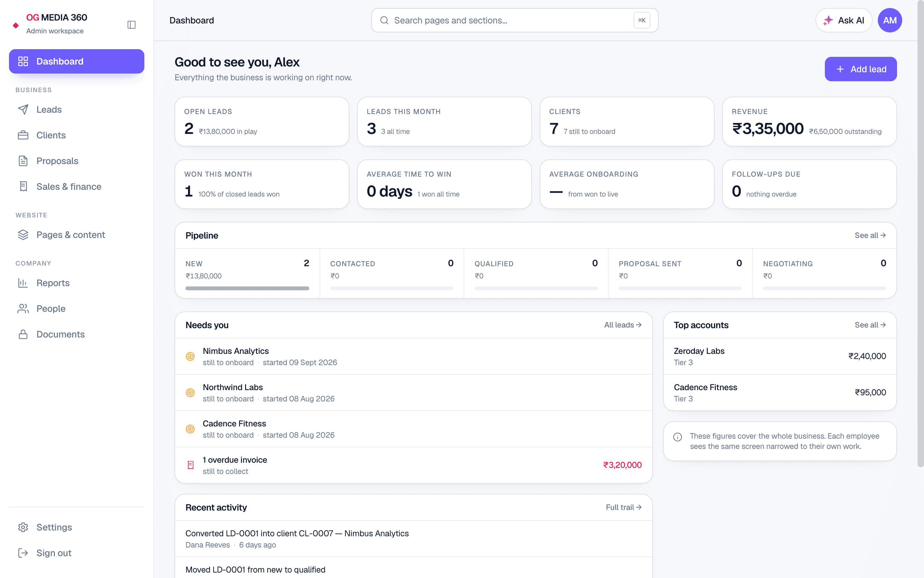Open the Cadence Fitness needs-you row
Screen dimensions: 924x578
[414, 429]
